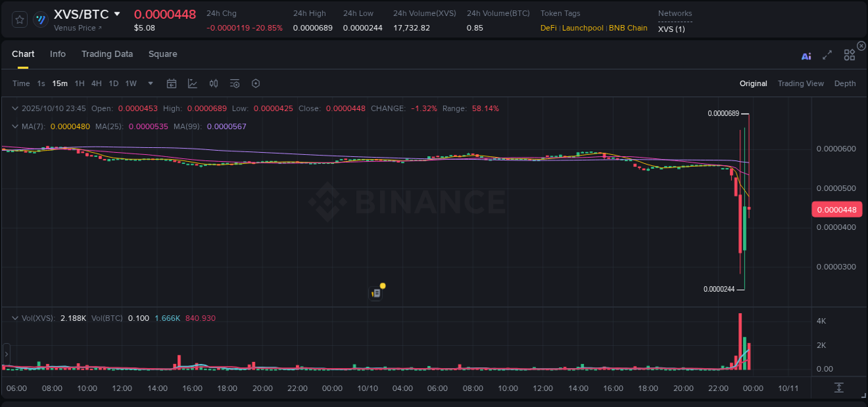The image size is (868, 407).
Task: Select the line chart style icon
Action: point(192,83)
